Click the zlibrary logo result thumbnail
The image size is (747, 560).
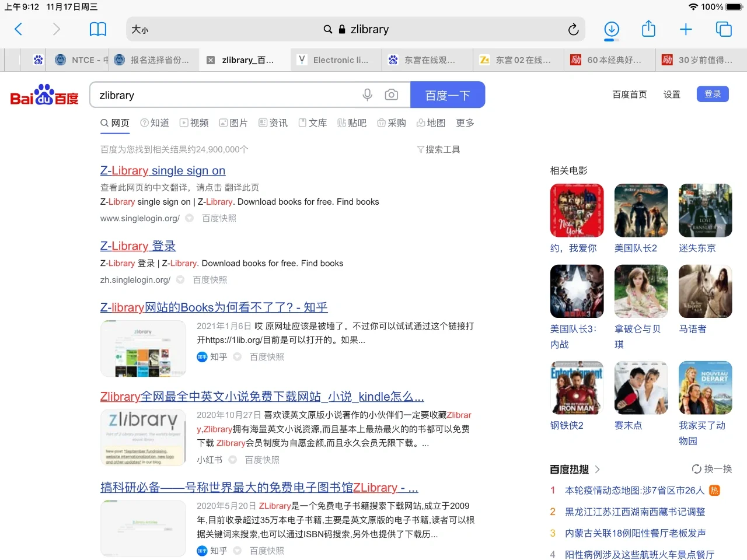143,437
